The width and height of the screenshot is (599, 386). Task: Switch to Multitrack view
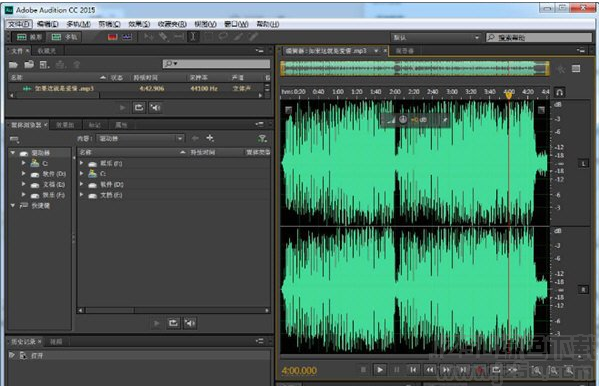(x=64, y=37)
